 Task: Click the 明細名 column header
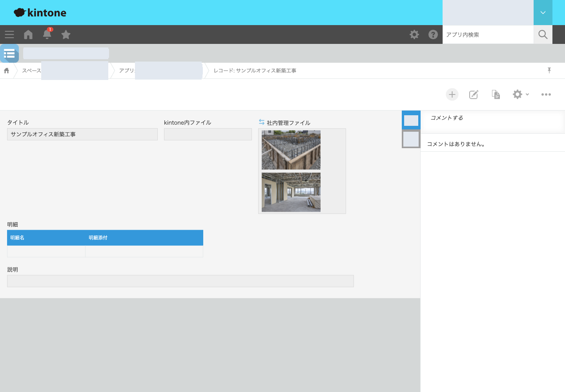[x=46, y=238]
